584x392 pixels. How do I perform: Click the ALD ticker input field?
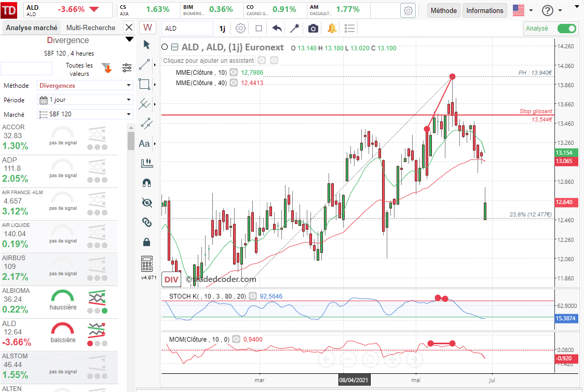[x=187, y=29]
